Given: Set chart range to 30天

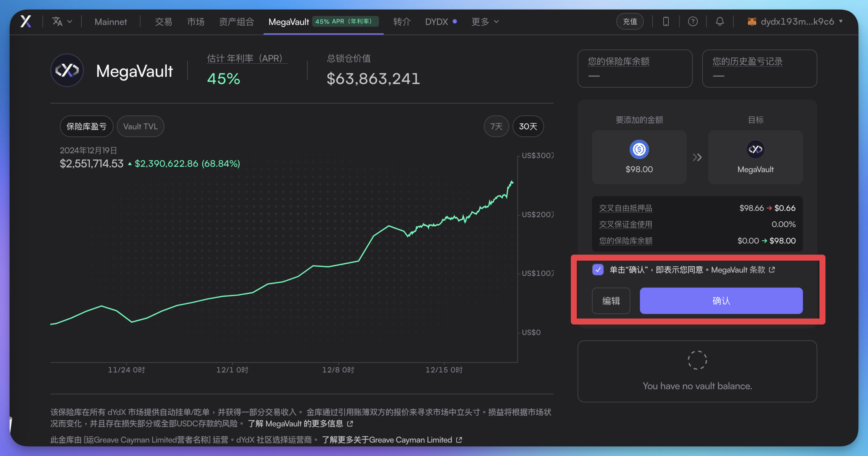Looking at the screenshot, I should coord(528,127).
